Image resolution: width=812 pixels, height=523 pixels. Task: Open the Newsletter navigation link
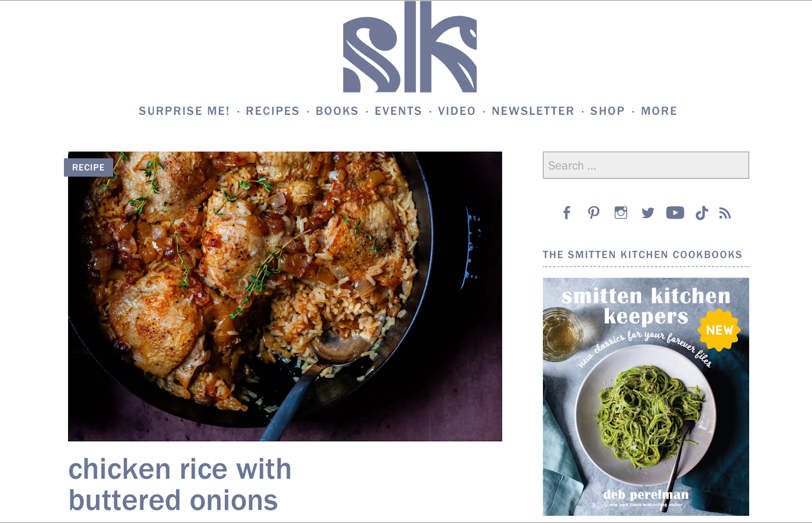coord(533,111)
